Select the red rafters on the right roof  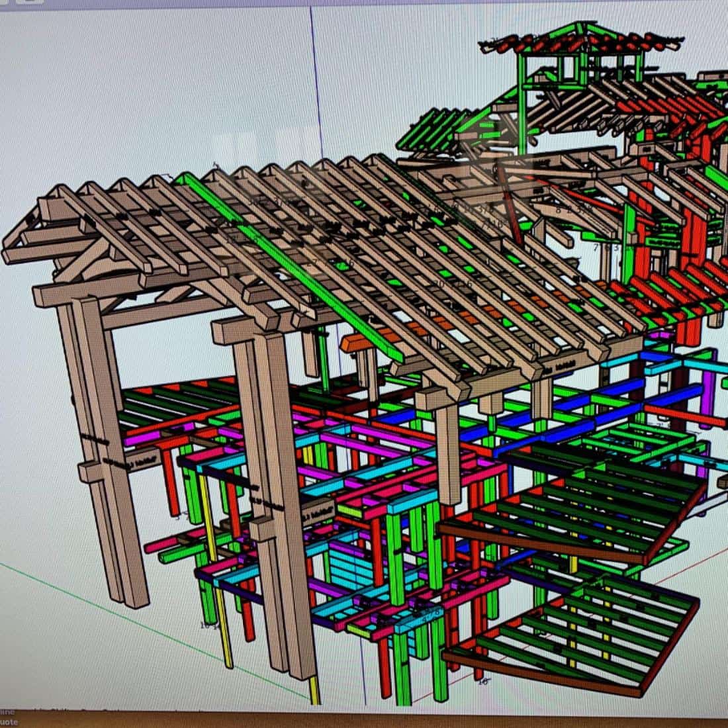(668, 285)
